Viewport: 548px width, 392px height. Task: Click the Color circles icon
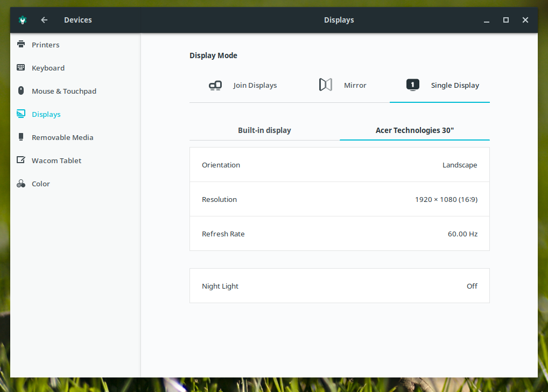pyautogui.click(x=21, y=183)
